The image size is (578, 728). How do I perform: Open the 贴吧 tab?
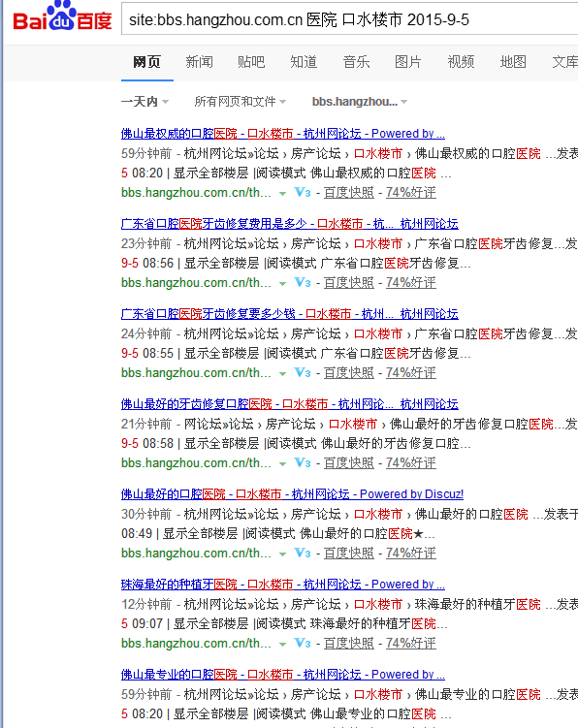point(251,62)
